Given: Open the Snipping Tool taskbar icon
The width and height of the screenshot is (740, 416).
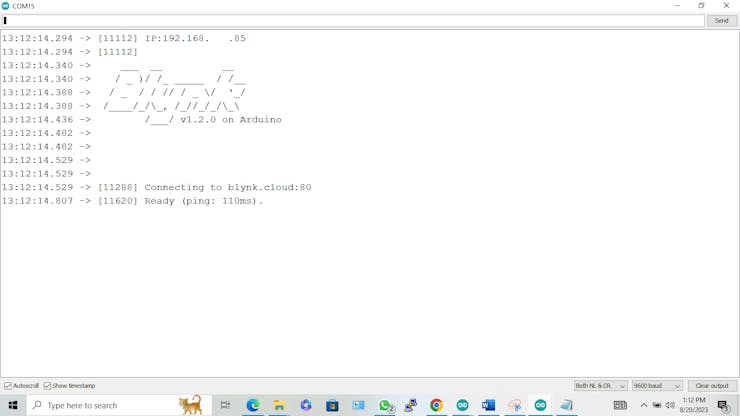Looking at the screenshot, I should (x=515, y=405).
